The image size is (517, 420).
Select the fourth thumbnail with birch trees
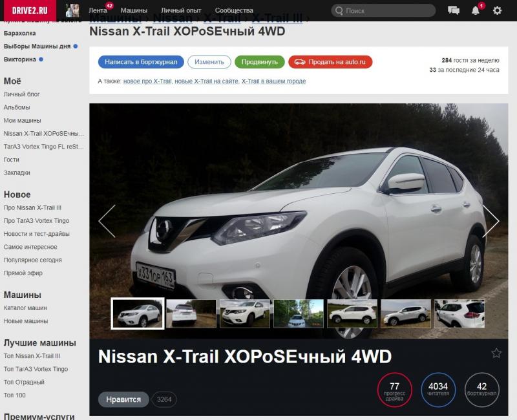coord(299,313)
